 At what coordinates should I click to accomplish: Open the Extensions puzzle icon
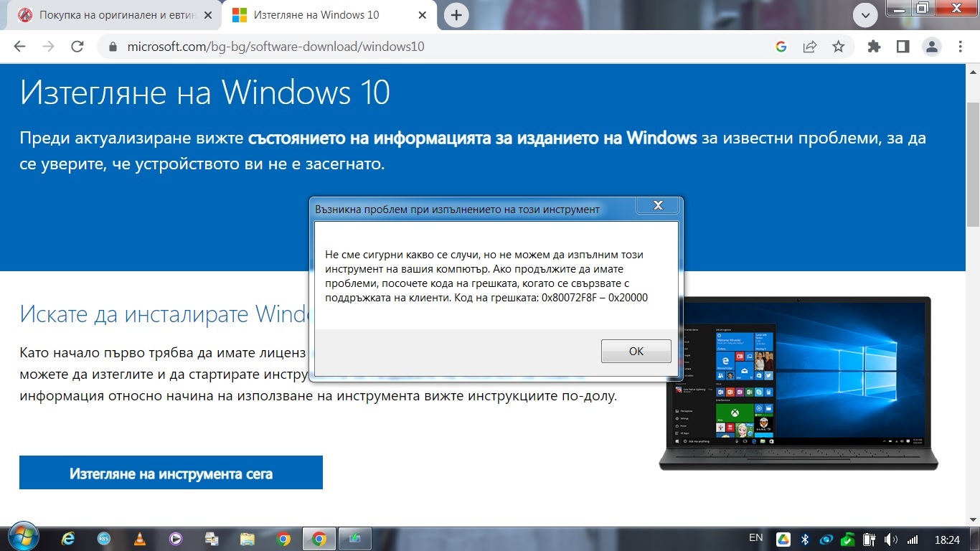874,47
